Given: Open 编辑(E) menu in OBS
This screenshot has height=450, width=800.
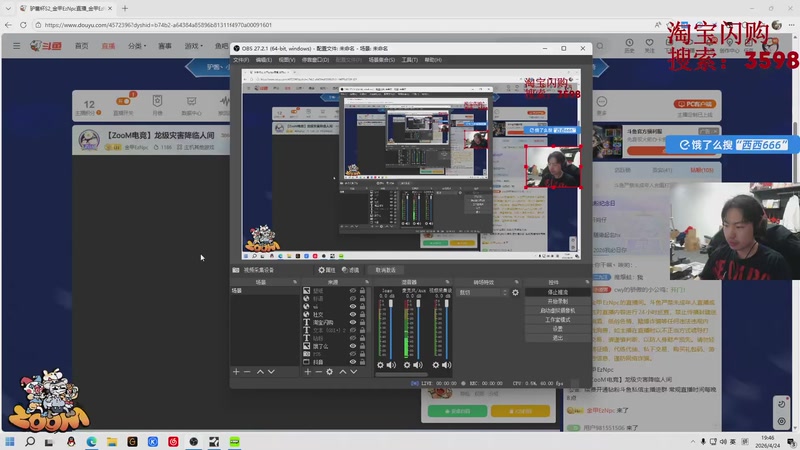Looking at the screenshot, I should click(x=264, y=60).
